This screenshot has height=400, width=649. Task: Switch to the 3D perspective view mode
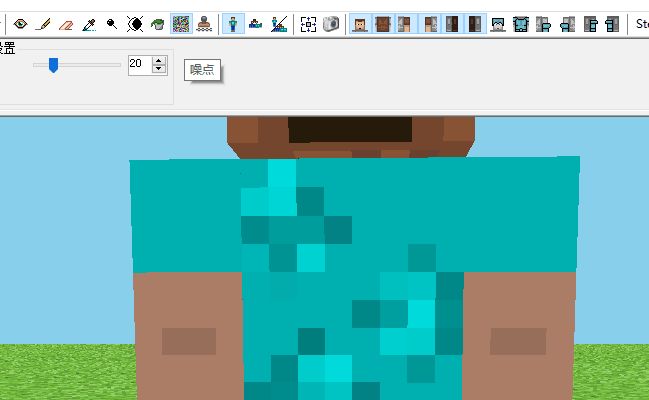pyautogui.click(x=233, y=24)
